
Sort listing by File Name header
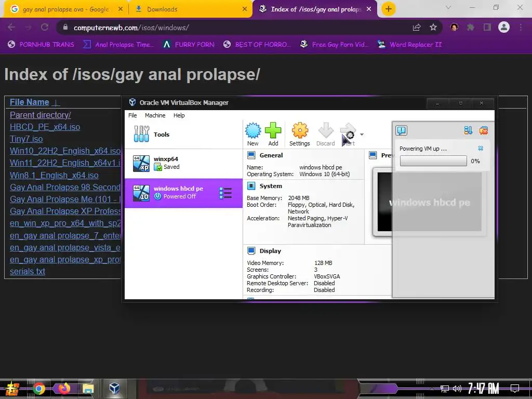coord(30,102)
